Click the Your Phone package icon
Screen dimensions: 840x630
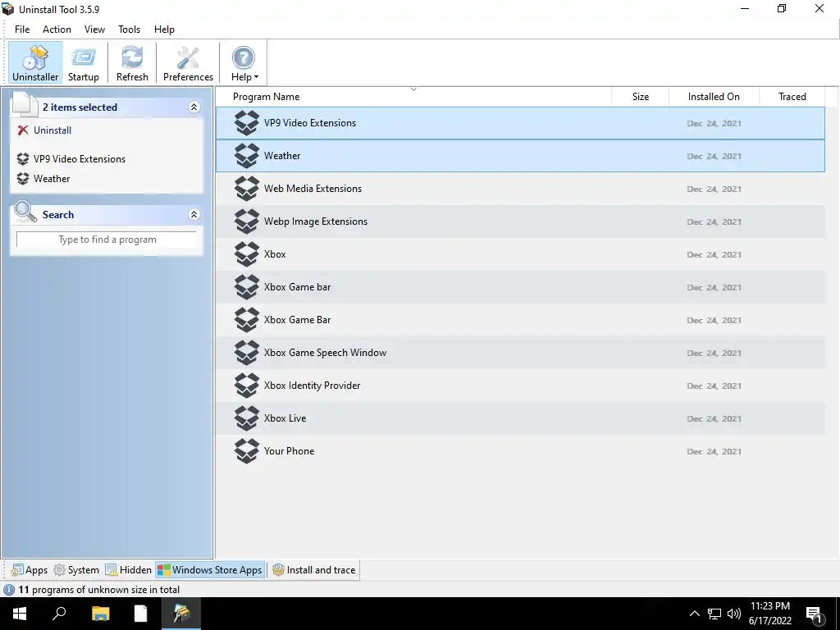[x=247, y=451]
